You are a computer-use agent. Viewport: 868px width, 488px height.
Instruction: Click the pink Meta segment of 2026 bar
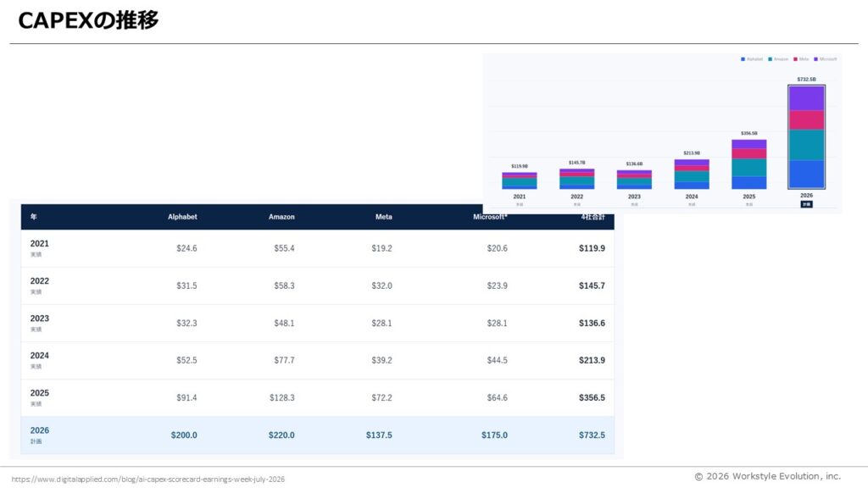(x=807, y=120)
